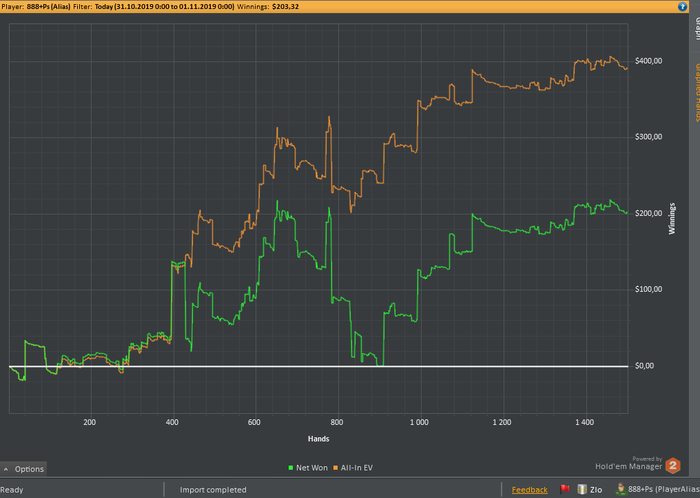Image resolution: width=700 pixels, height=498 pixels.
Task: Click the $400,00 y-axis label
Action: [x=648, y=61]
